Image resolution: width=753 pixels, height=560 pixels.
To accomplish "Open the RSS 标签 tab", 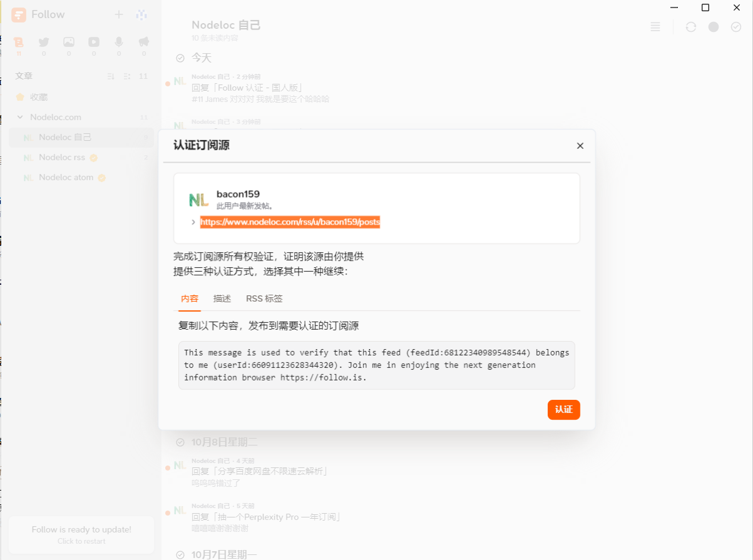I will 264,298.
